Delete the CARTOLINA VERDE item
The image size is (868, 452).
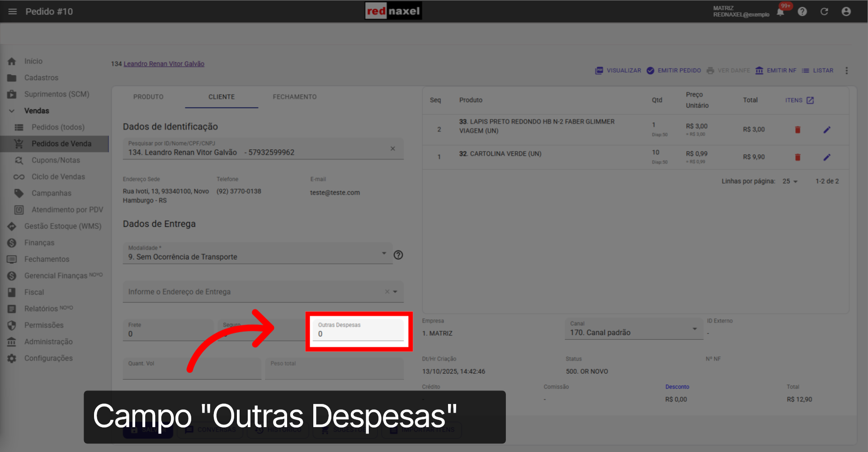coord(797,157)
